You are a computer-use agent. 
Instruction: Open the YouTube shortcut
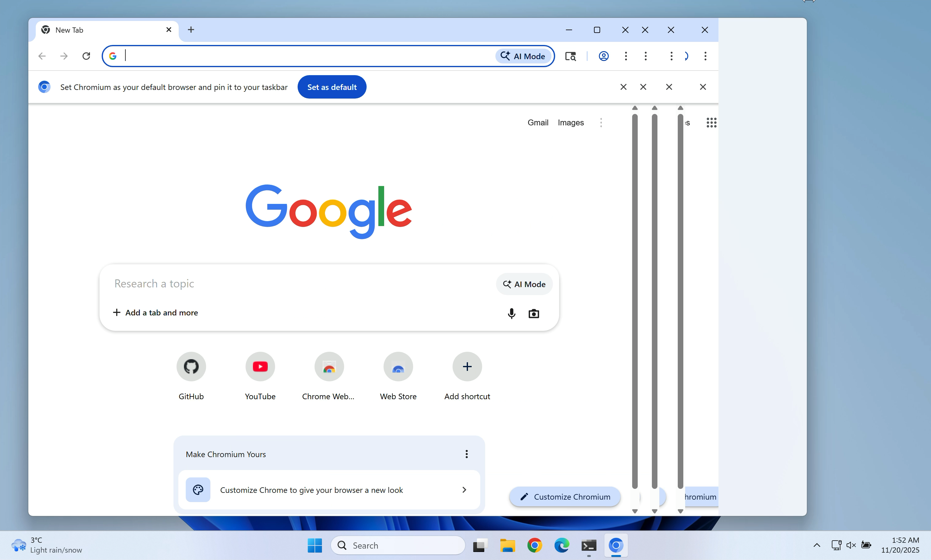(x=260, y=367)
